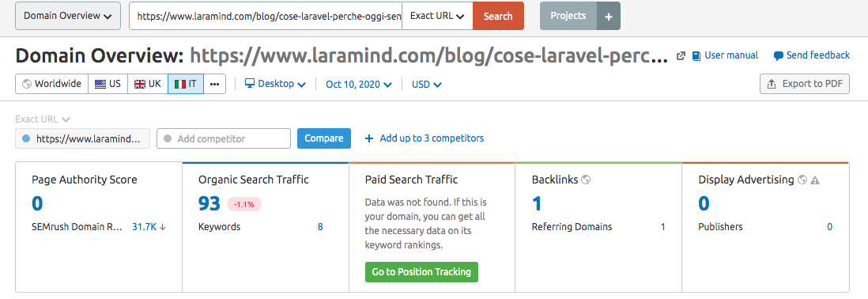The width and height of the screenshot is (868, 299).
Task: Click the warning triangle beside Display Advertising
Action: click(815, 180)
